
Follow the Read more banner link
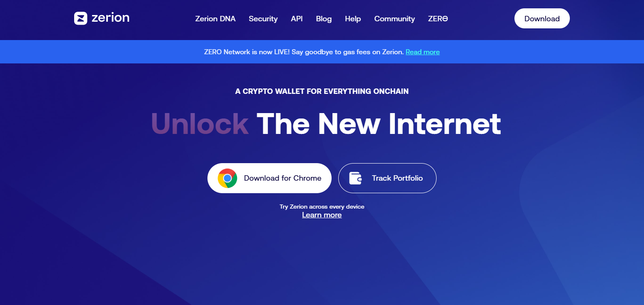pyautogui.click(x=422, y=52)
